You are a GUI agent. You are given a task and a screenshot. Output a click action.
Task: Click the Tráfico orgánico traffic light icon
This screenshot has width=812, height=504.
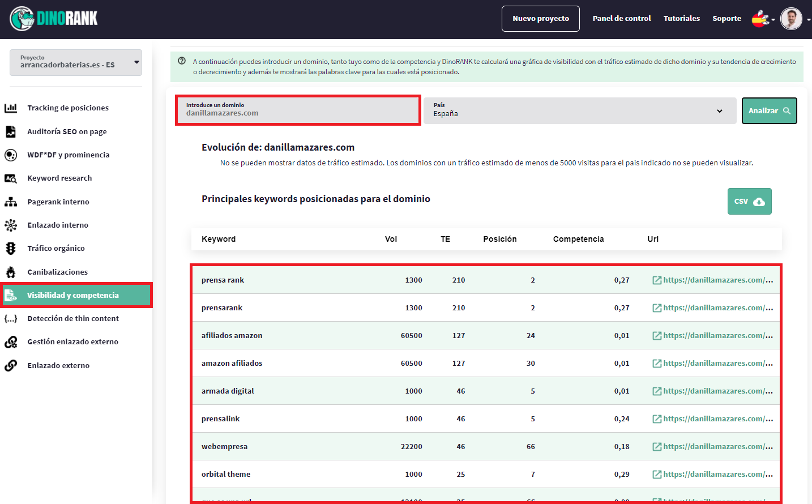11,248
